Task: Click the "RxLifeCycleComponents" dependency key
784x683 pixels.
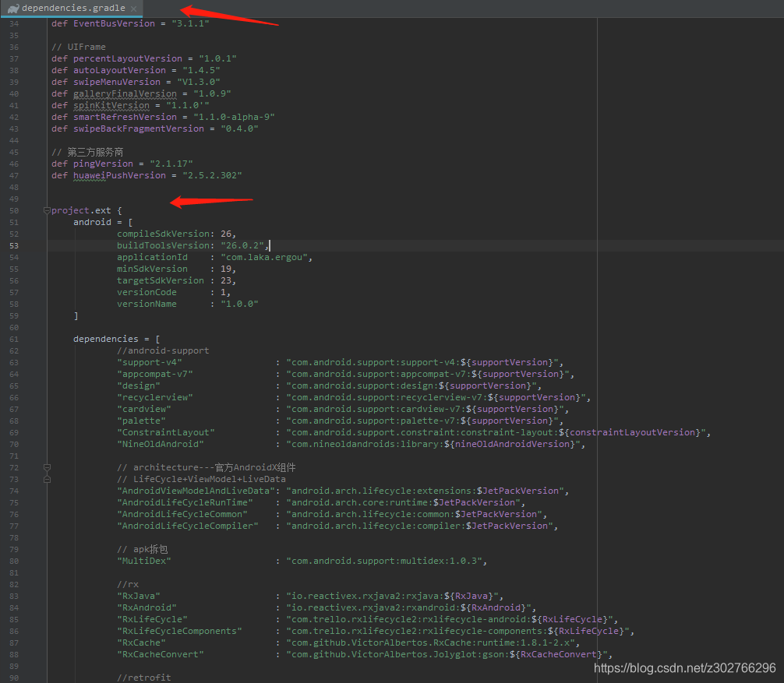Action: click(x=179, y=632)
